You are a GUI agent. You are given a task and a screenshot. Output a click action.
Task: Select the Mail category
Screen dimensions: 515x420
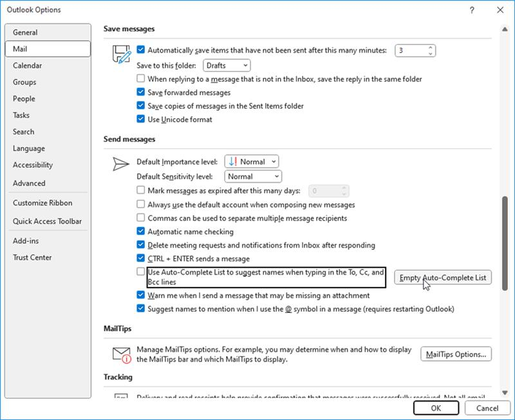(x=48, y=49)
